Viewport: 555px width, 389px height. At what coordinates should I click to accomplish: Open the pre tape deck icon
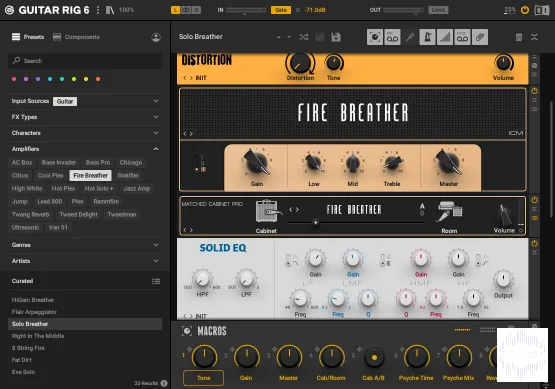pos(392,37)
